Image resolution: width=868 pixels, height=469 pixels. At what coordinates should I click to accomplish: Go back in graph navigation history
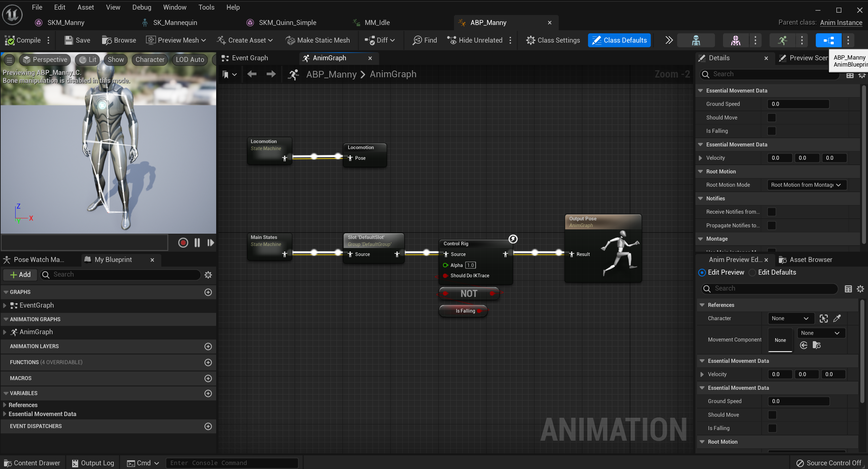point(252,74)
